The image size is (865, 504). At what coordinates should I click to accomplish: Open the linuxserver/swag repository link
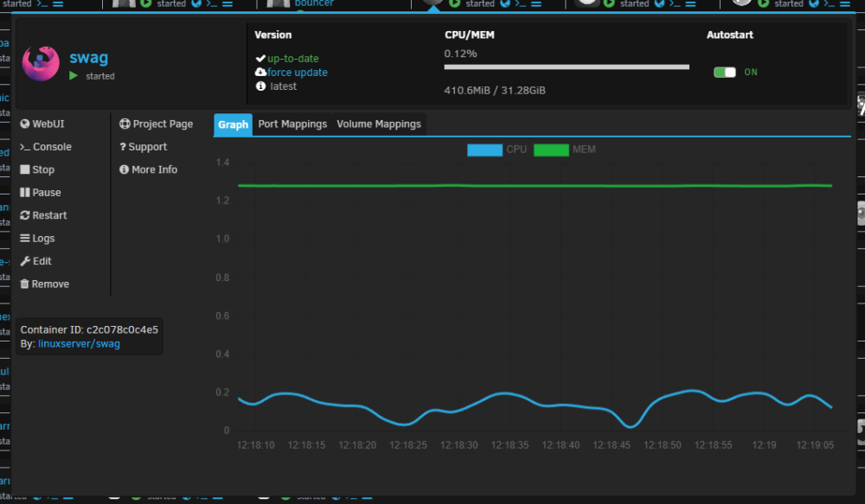[79, 344]
